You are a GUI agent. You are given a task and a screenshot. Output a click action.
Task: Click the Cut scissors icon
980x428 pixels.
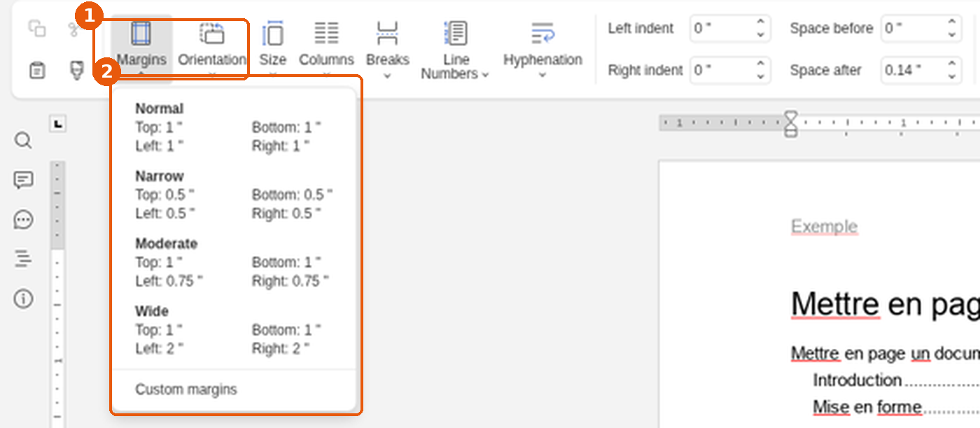click(73, 29)
